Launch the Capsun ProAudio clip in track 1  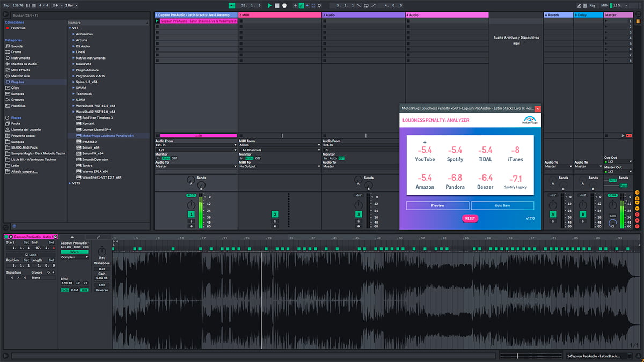pyautogui.click(x=157, y=21)
